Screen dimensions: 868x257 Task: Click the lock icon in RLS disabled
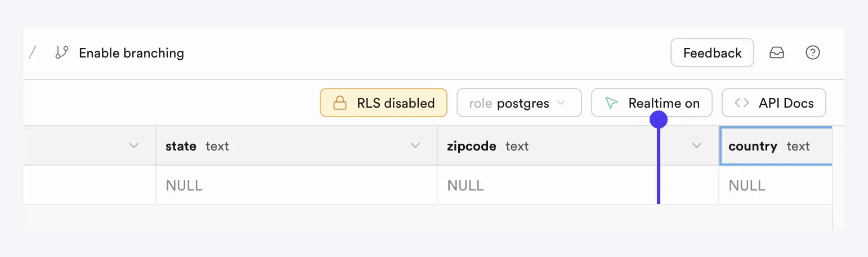point(339,103)
